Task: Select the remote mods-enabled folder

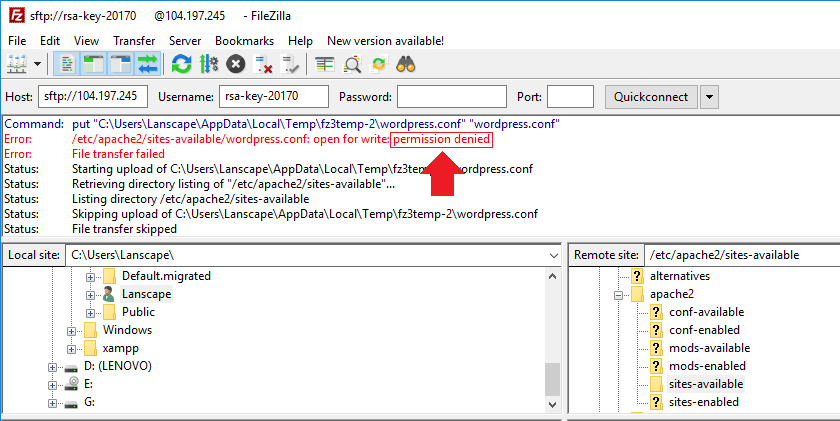Action: pos(707,366)
